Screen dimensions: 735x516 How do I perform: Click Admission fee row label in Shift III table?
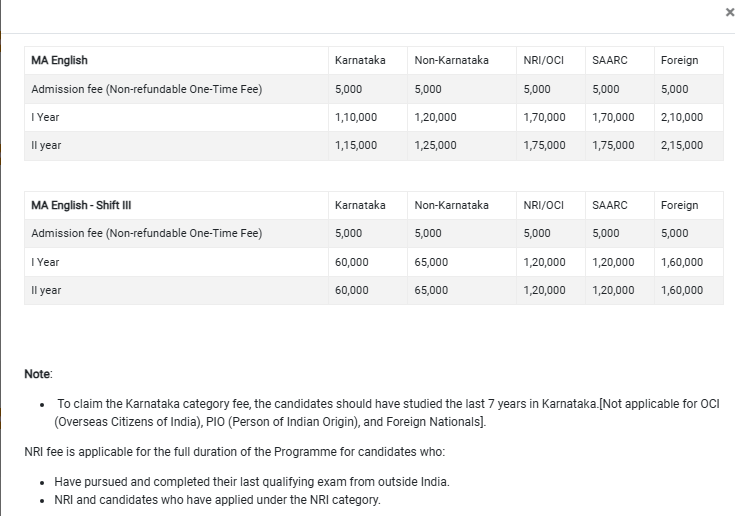[x=146, y=233]
